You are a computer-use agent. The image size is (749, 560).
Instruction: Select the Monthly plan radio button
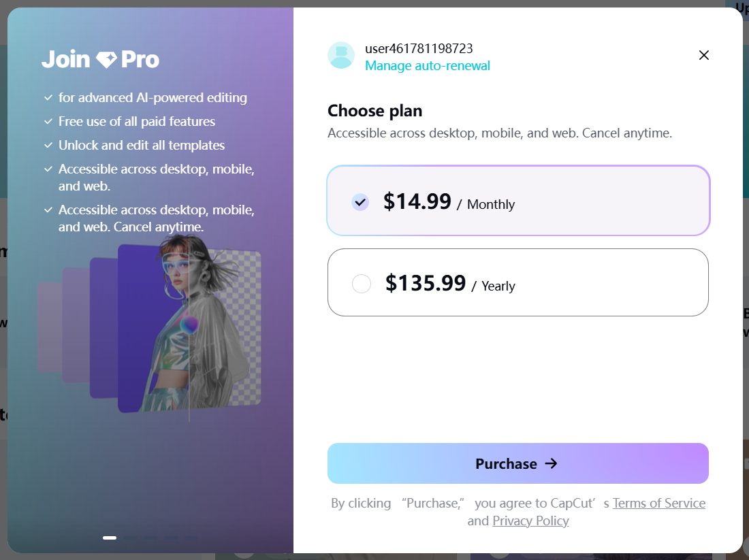click(x=360, y=202)
